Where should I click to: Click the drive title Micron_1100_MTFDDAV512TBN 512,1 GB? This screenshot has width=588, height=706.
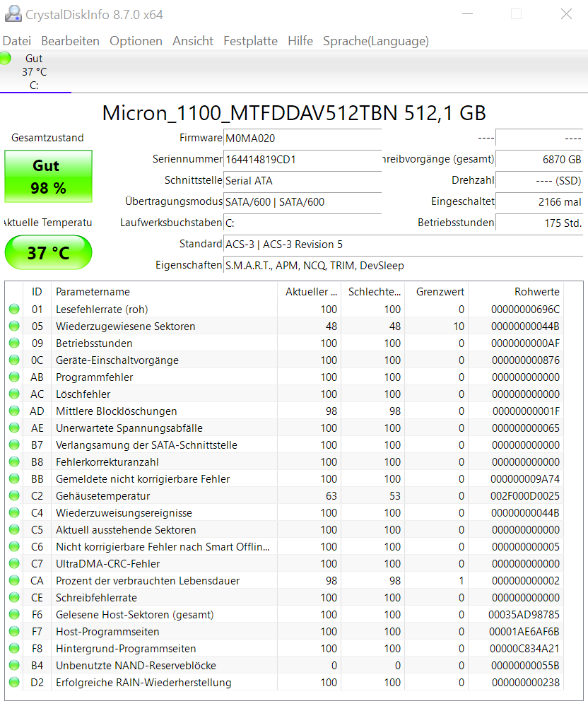point(294,113)
